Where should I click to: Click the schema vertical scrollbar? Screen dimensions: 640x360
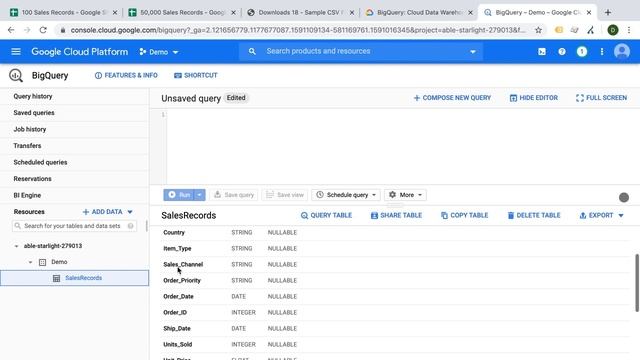point(636,282)
